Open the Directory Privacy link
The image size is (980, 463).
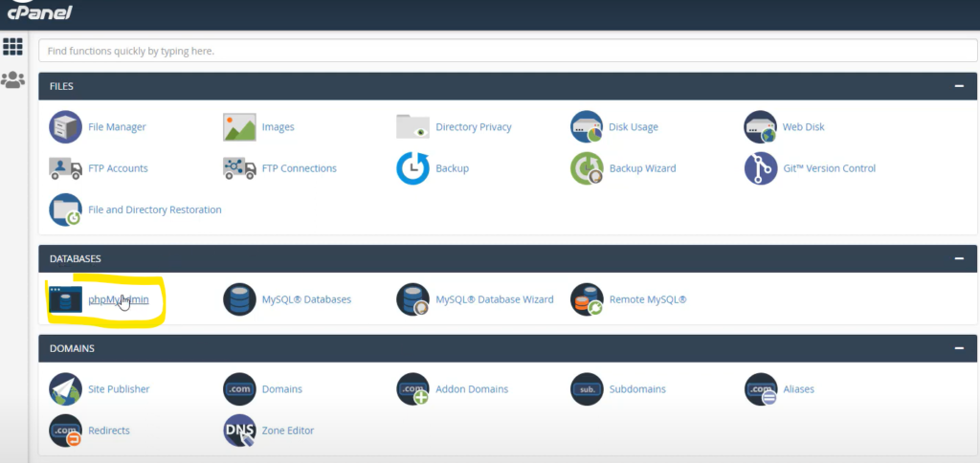point(474,127)
